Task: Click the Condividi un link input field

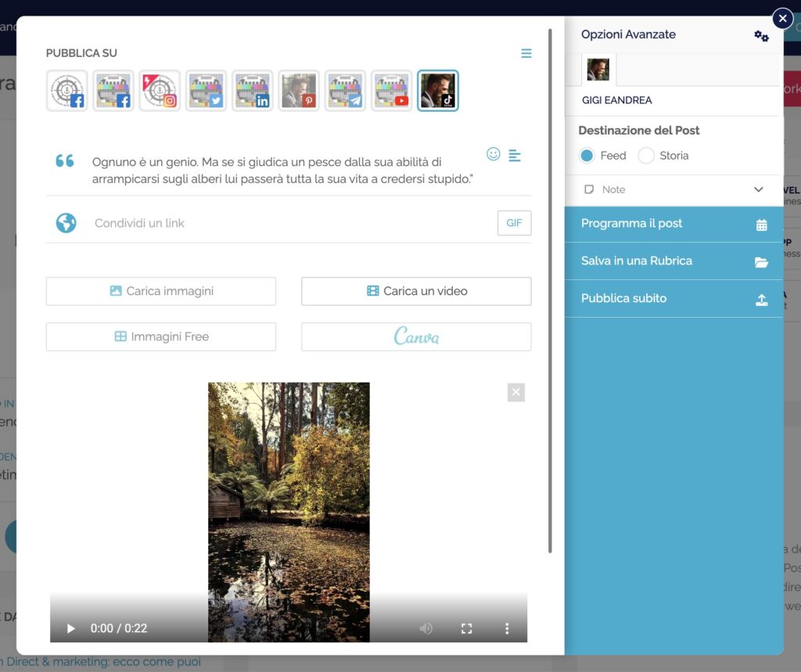Action: tap(289, 223)
